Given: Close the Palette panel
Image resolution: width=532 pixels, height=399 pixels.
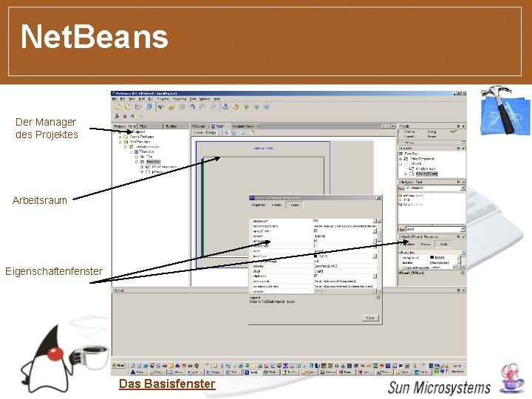Looking at the screenshot, I should [463, 126].
